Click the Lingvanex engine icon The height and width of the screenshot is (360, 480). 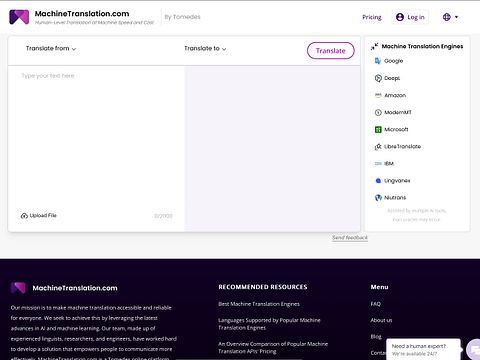point(378,181)
